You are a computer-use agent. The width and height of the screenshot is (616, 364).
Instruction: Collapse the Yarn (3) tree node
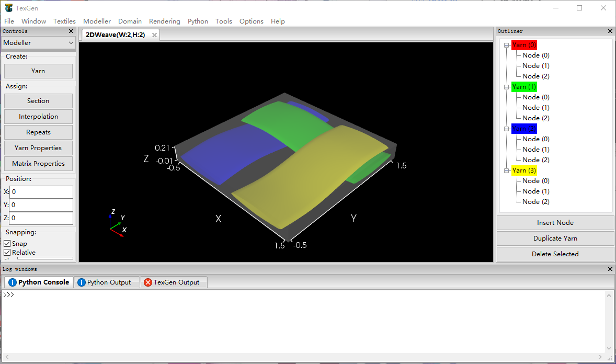pos(506,170)
